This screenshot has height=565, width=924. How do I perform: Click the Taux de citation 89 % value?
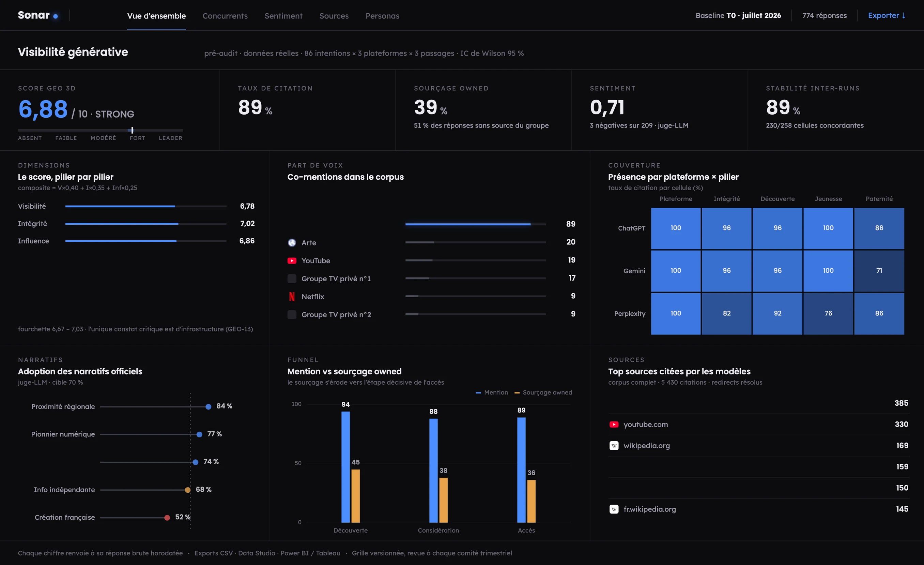click(x=255, y=108)
